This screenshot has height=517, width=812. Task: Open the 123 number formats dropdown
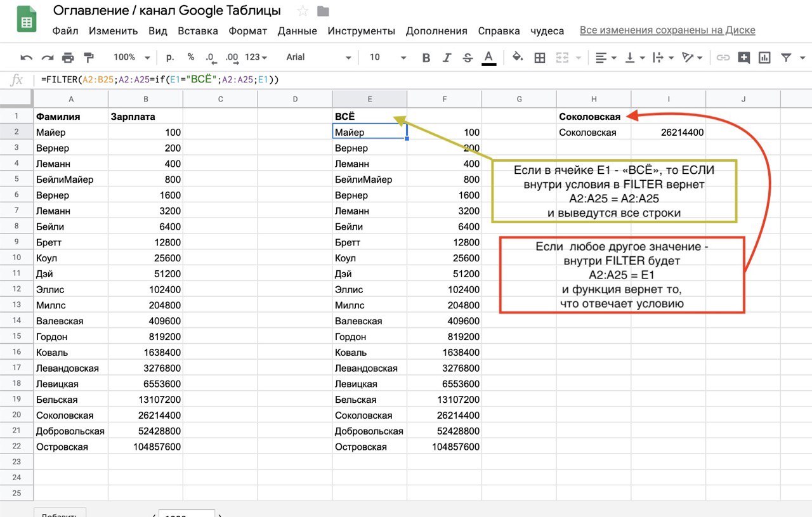256,57
